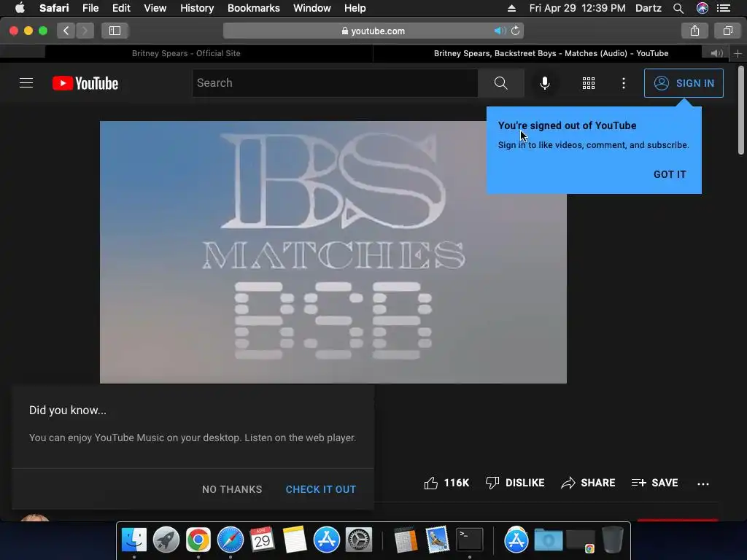This screenshot has width=747, height=560.
Task: Open the History menu
Action: pos(197,8)
